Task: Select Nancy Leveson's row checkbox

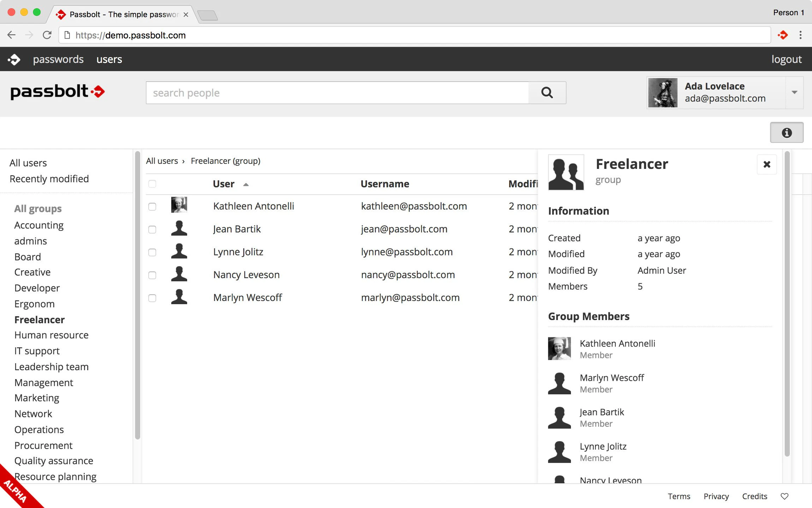Action: [152, 275]
